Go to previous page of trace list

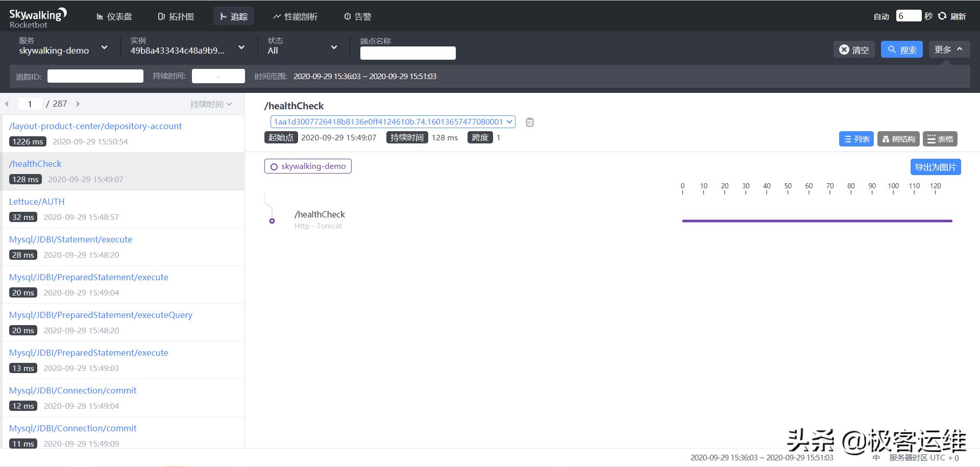coord(7,104)
